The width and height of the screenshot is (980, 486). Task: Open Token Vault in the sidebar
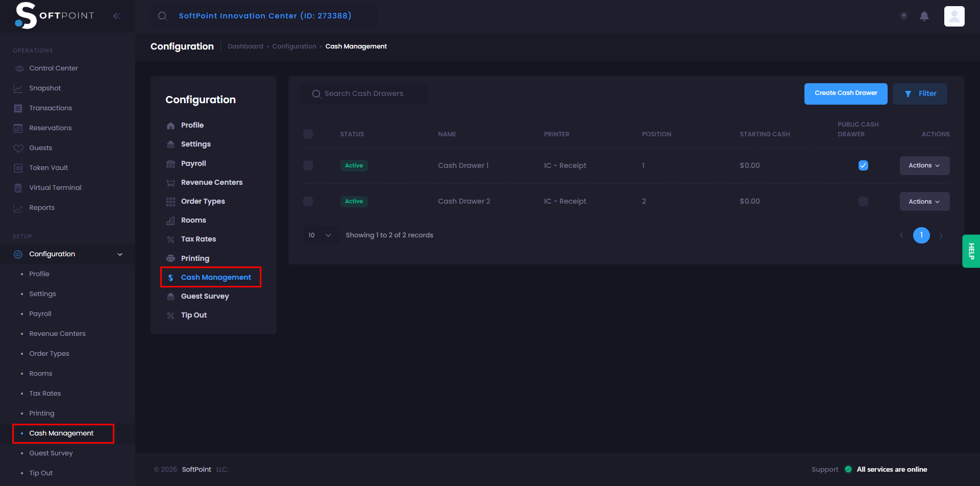tap(48, 168)
